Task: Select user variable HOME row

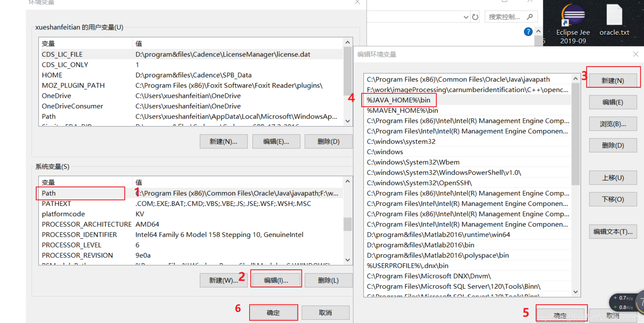Action: click(191, 75)
